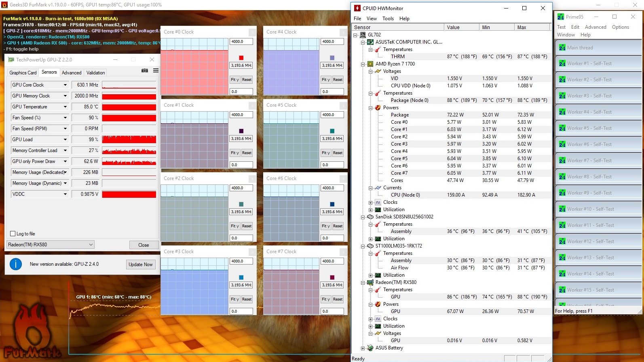644x362 pixels.
Task: Click Core #6 navy blue color swatch
Action: pyautogui.click(x=332, y=204)
